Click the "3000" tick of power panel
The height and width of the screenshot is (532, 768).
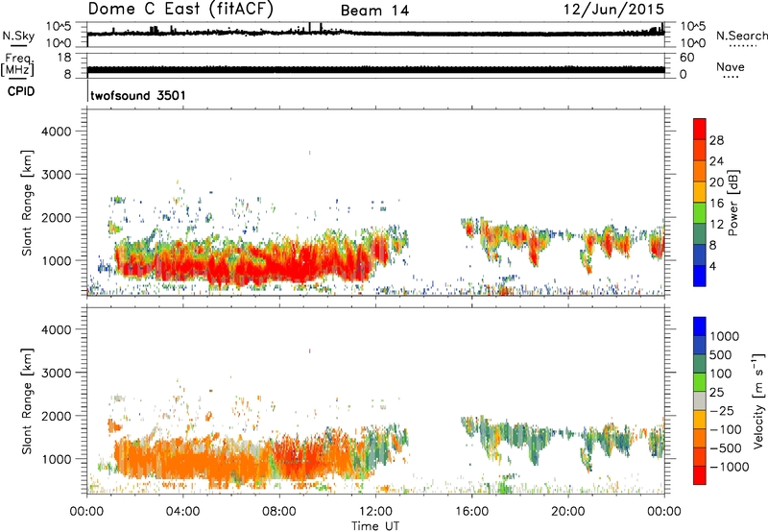tap(57, 175)
